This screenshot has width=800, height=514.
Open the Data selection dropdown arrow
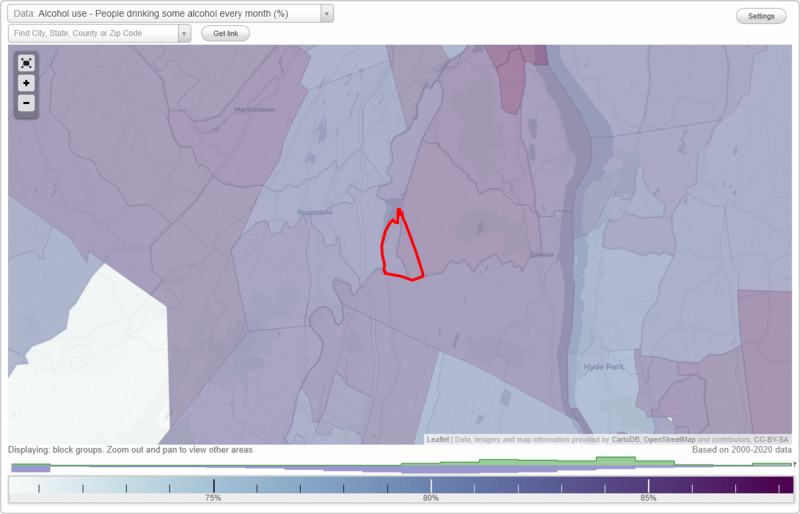tap(327, 14)
